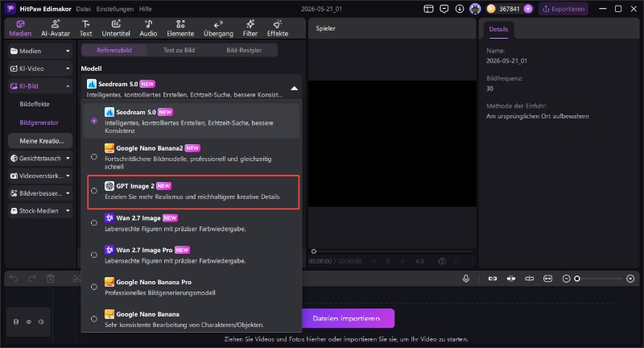Click the microphone voice record icon

coord(466,279)
